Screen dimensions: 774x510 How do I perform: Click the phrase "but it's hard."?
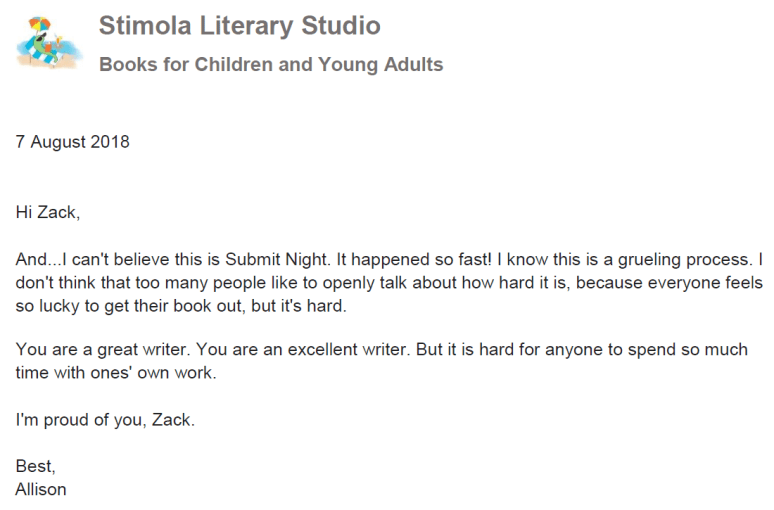296,306
